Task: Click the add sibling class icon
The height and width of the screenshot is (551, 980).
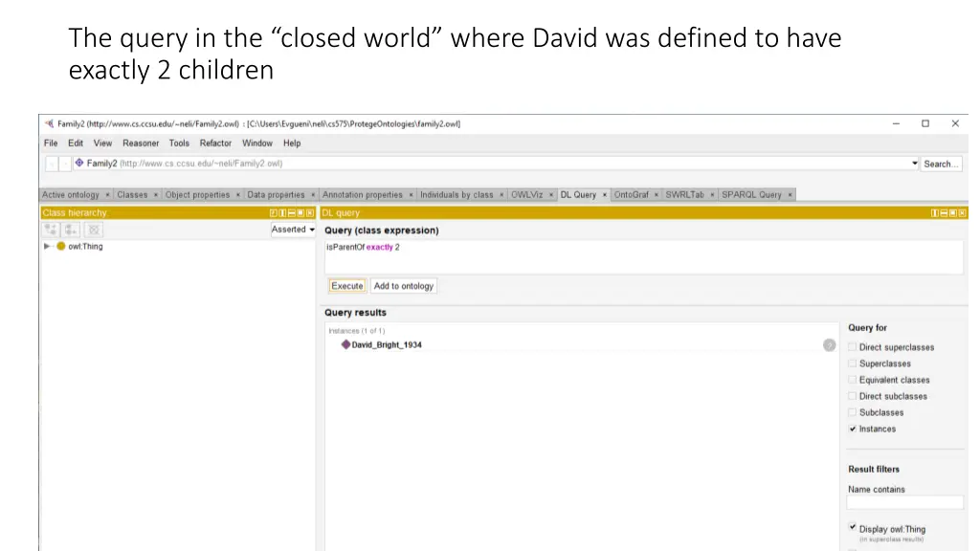Action: click(x=71, y=230)
